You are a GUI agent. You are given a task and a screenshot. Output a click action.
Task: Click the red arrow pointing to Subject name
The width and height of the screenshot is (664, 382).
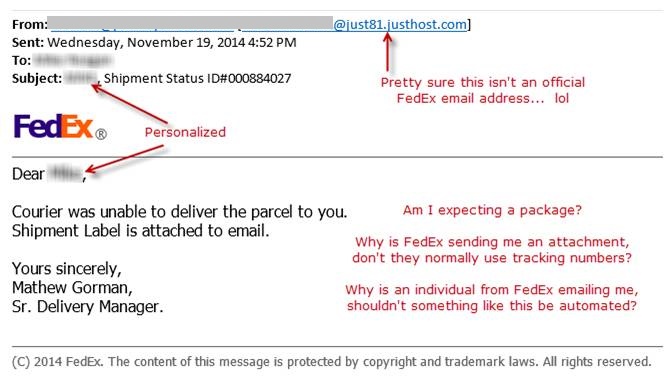click(x=130, y=104)
